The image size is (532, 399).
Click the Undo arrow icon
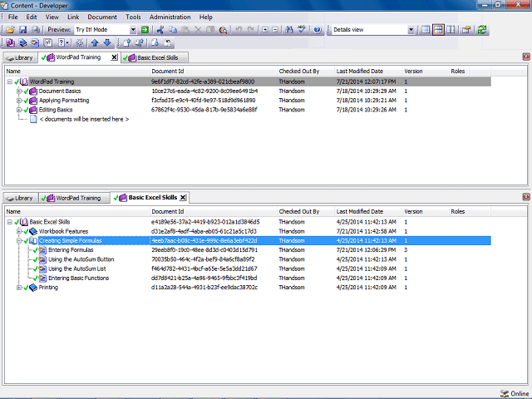click(x=239, y=30)
